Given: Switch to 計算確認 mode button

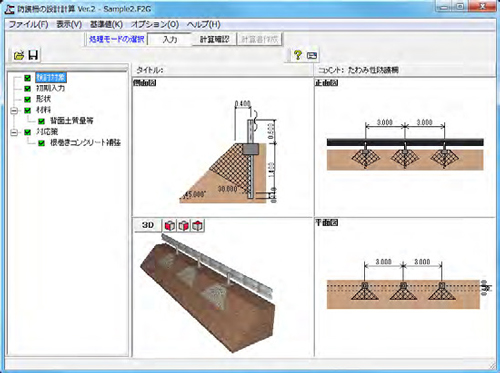Looking at the screenshot, I should point(214,39).
